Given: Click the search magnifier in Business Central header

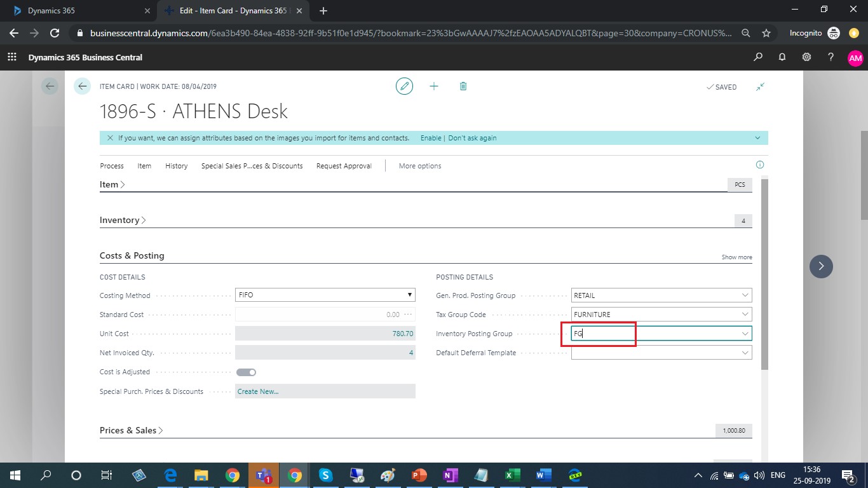Looking at the screenshot, I should (x=758, y=57).
